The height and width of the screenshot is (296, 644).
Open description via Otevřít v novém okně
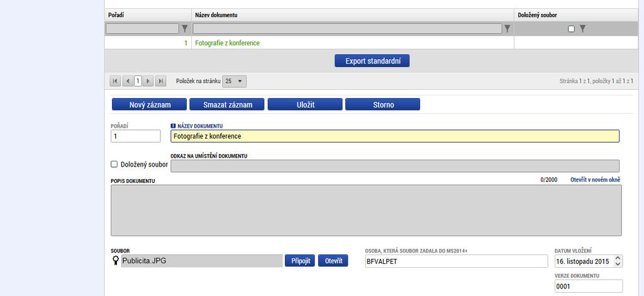595,180
